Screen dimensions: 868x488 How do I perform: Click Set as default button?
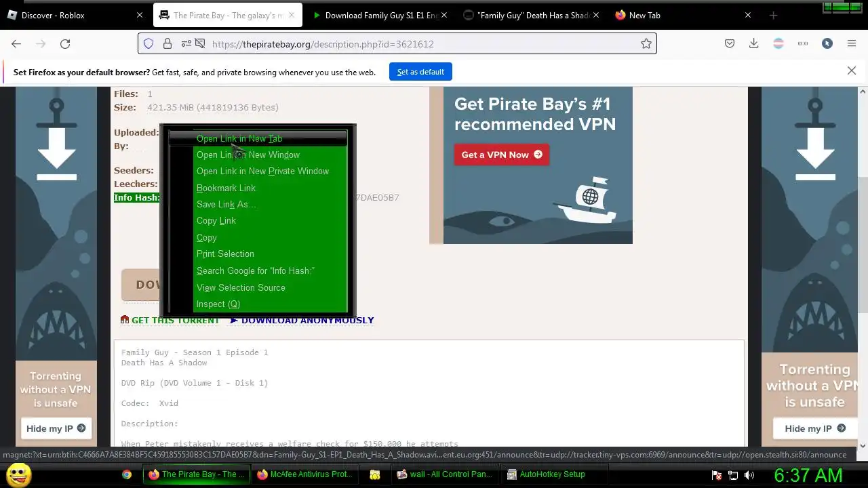[420, 72]
